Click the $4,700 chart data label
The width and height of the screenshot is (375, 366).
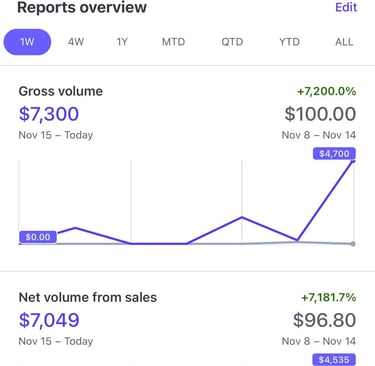pos(334,154)
